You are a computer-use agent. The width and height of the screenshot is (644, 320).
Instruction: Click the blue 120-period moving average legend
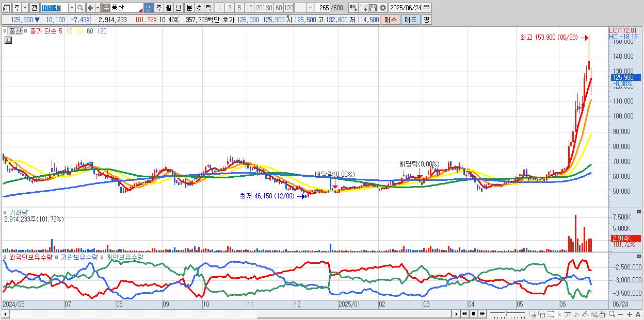tap(102, 31)
